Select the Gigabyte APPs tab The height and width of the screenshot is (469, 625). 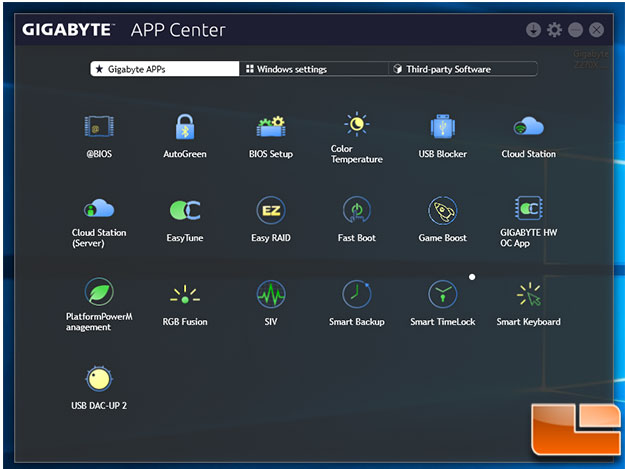pyautogui.click(x=165, y=69)
